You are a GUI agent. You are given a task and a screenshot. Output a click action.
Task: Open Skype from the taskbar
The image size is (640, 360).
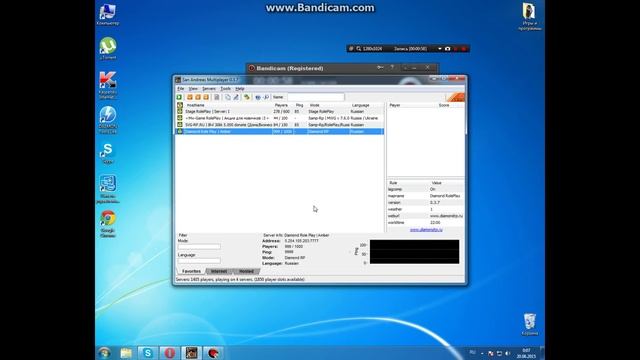[x=148, y=353]
